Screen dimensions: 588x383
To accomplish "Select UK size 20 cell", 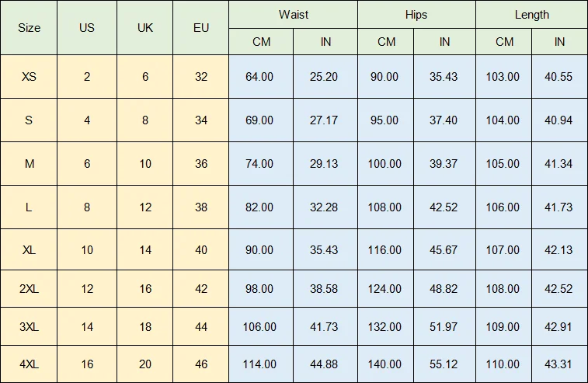I will (x=145, y=364).
